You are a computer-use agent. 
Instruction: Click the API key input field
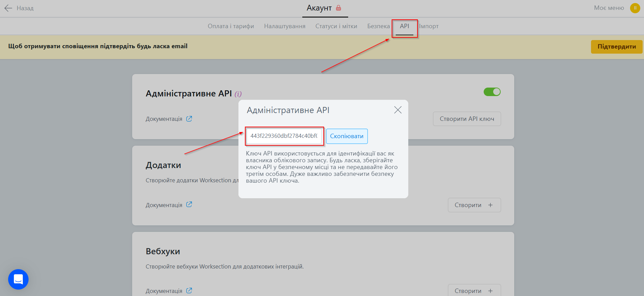[x=284, y=136]
